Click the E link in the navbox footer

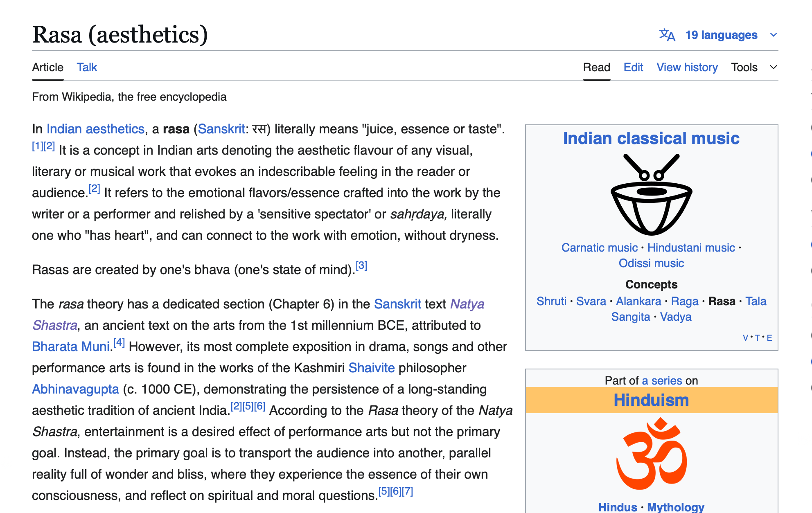point(769,338)
